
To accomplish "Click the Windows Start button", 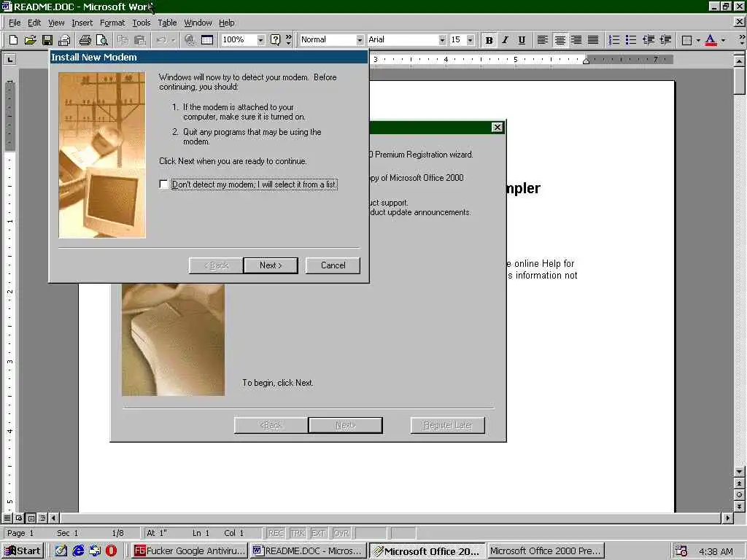I will click(x=23, y=551).
